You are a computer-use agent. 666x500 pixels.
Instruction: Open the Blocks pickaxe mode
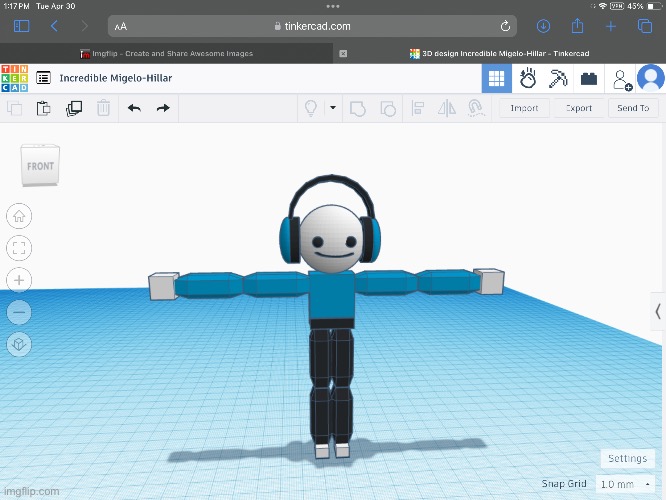point(558,79)
